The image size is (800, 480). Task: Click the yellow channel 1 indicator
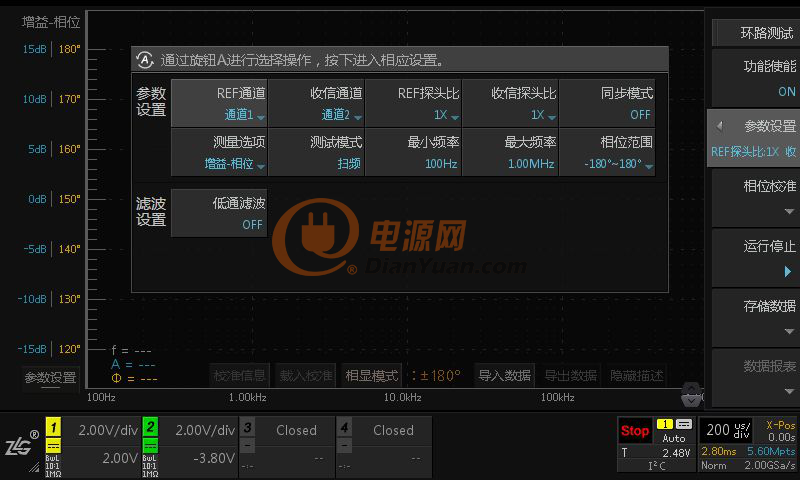(53, 426)
